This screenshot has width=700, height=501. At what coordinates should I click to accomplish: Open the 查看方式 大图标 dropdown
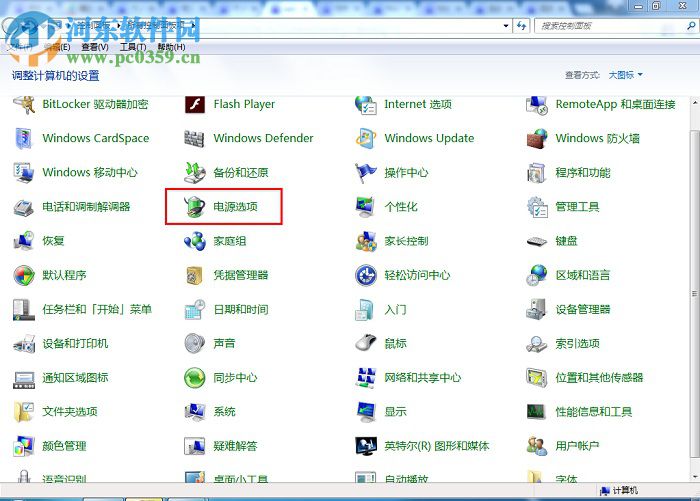pyautogui.click(x=625, y=75)
